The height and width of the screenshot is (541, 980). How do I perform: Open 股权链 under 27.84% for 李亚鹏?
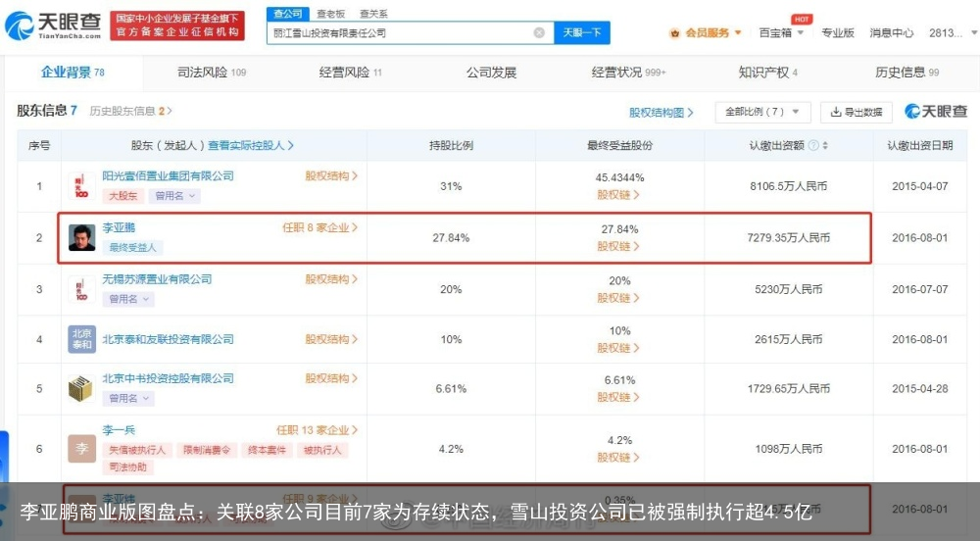pyautogui.click(x=618, y=246)
